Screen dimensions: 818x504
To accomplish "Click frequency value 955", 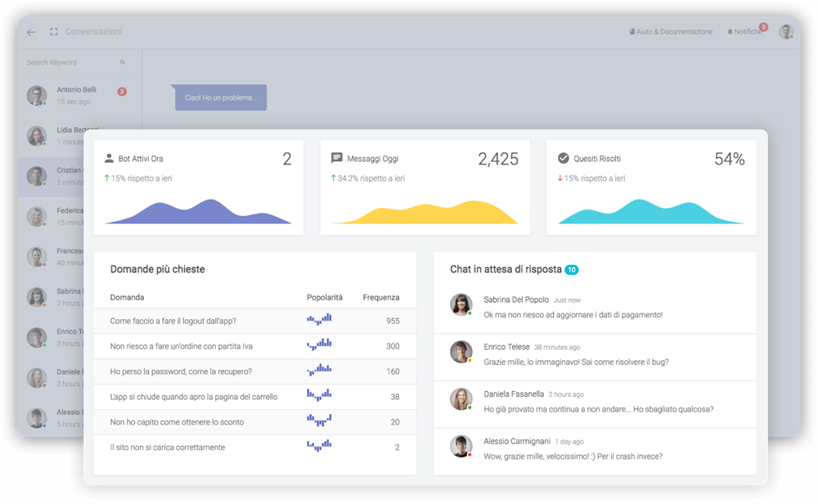I will 393,322.
